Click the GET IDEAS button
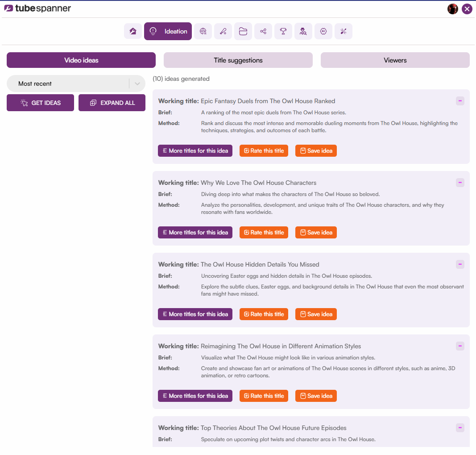 (41, 103)
